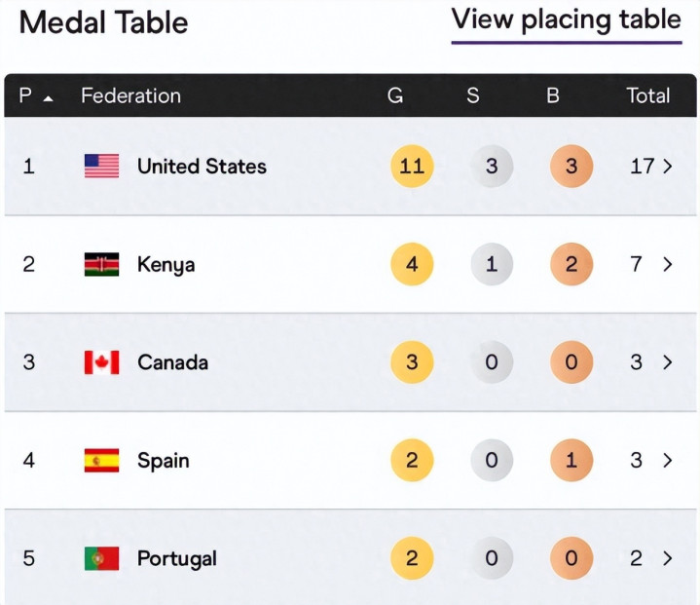Click the United States flag icon
Image resolution: width=700 pixels, height=605 pixels.
[x=101, y=166]
